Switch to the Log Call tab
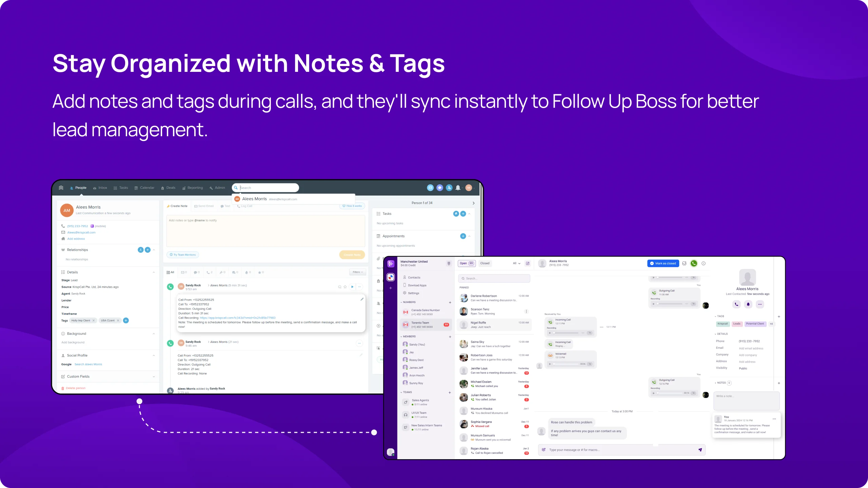Screen dimensions: 868x488 point(244,206)
